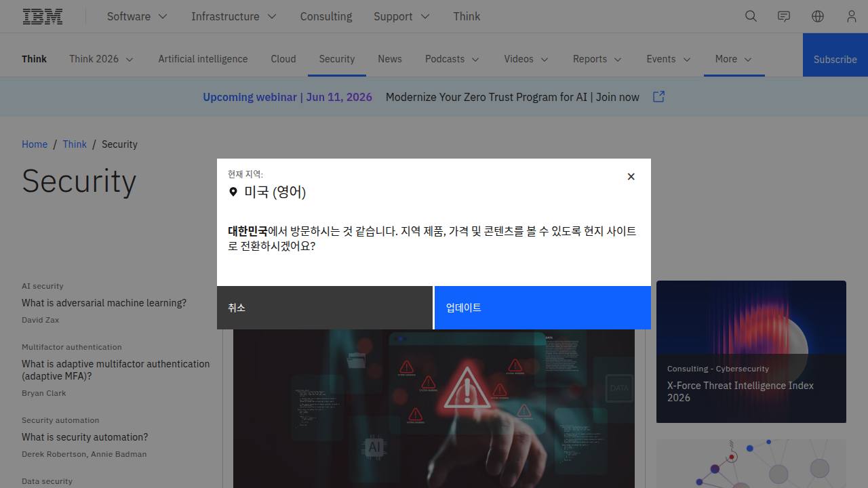Click the 'Data security' category label
This screenshot has width=868, height=488.
pyautogui.click(x=47, y=481)
